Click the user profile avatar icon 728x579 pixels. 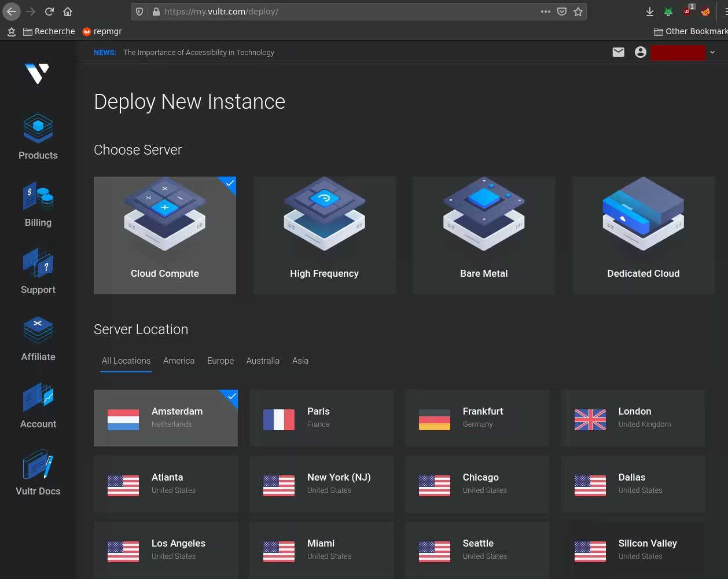point(640,52)
